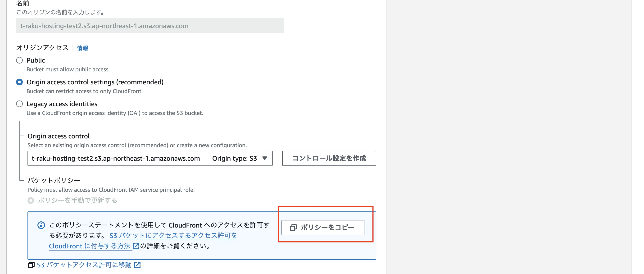Click the info icon in the policy banner
Viewport: 644px width, 274px height.
[41, 225]
